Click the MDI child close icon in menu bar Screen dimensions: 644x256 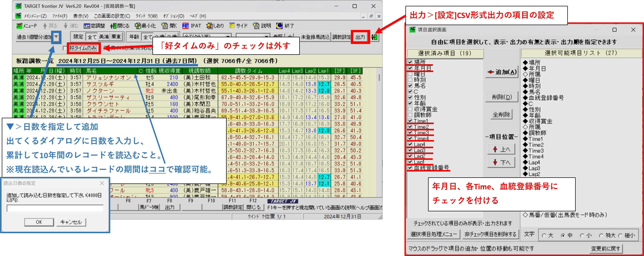(x=379, y=16)
